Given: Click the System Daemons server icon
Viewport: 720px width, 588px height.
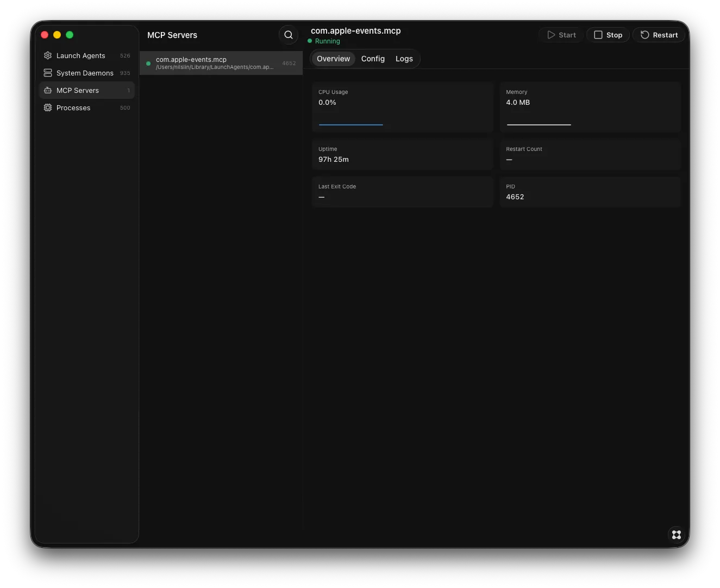Looking at the screenshot, I should (x=48, y=73).
